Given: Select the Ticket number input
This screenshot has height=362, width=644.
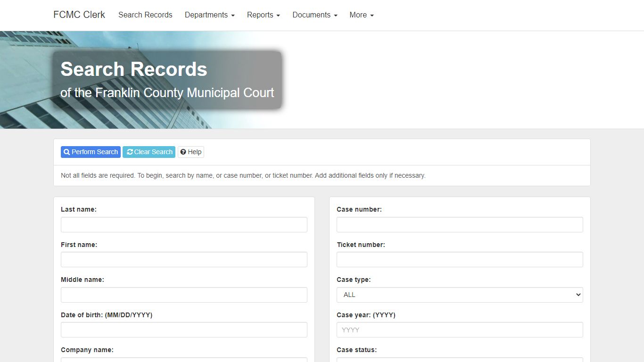Looking at the screenshot, I should [x=459, y=260].
